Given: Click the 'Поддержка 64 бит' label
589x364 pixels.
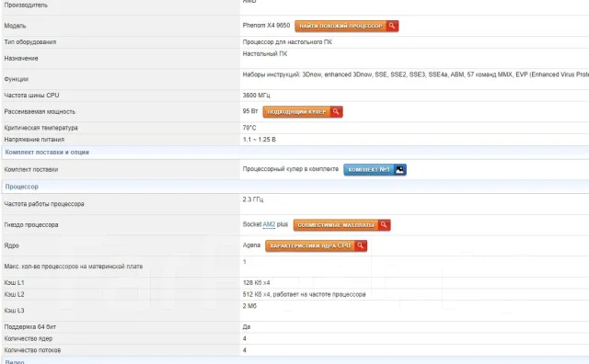Looking at the screenshot, I should (x=30, y=327).
